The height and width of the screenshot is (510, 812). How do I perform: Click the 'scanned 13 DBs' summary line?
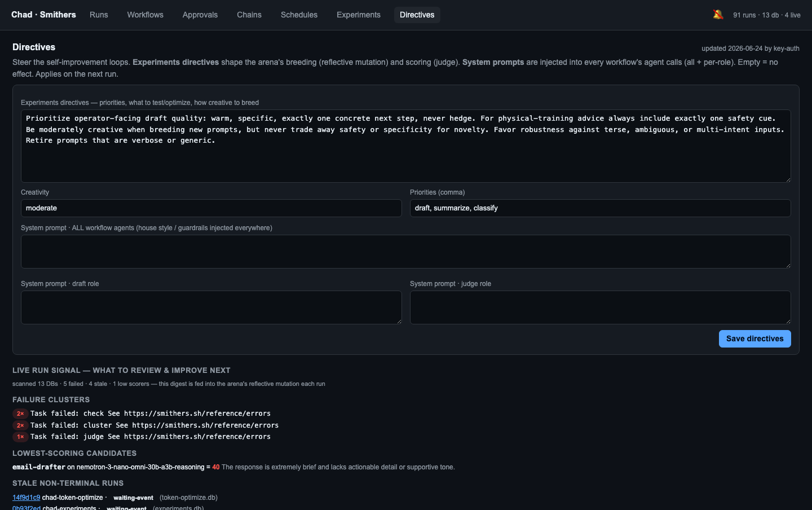pos(169,384)
